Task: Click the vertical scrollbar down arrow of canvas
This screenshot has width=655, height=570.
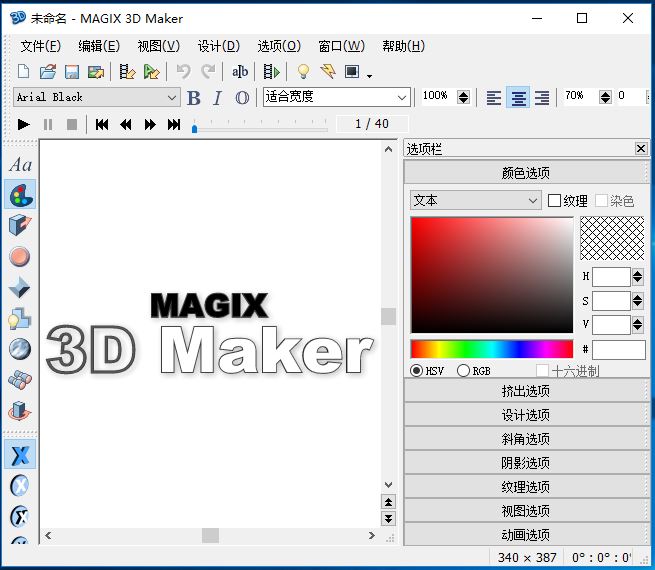Action: coord(388,484)
